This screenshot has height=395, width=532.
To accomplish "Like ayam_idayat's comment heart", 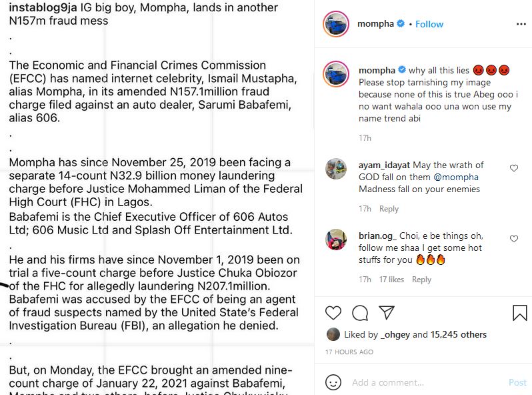I will click(513, 169).
